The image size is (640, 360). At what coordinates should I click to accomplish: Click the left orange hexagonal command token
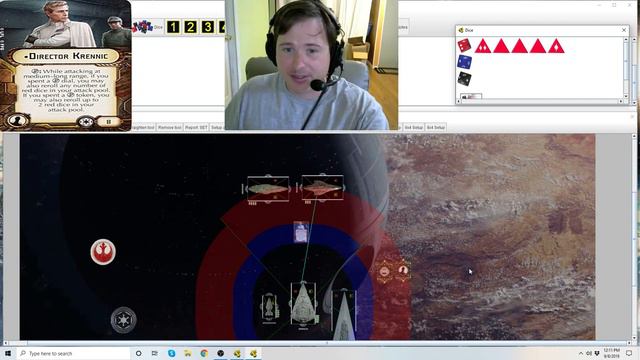pos(384,272)
